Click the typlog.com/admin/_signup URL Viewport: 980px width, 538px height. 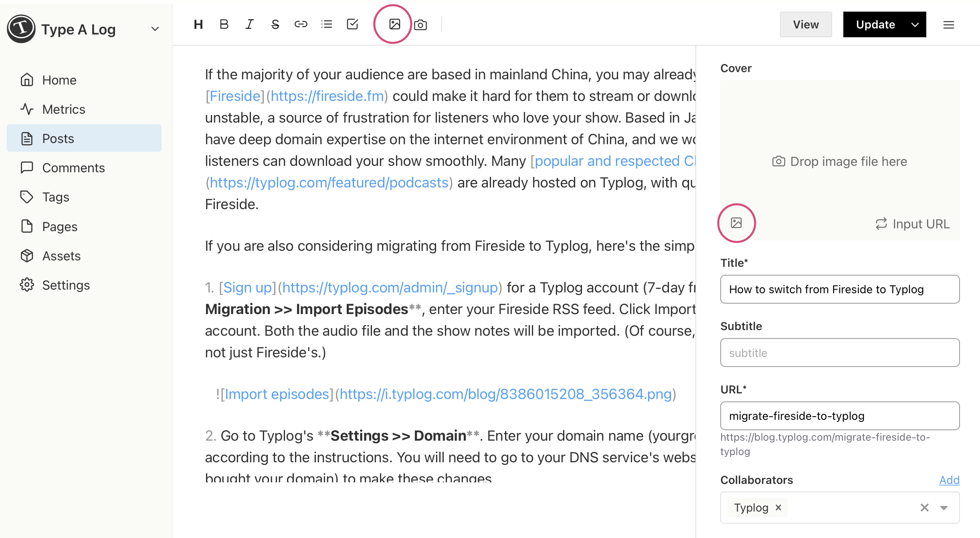[390, 288]
